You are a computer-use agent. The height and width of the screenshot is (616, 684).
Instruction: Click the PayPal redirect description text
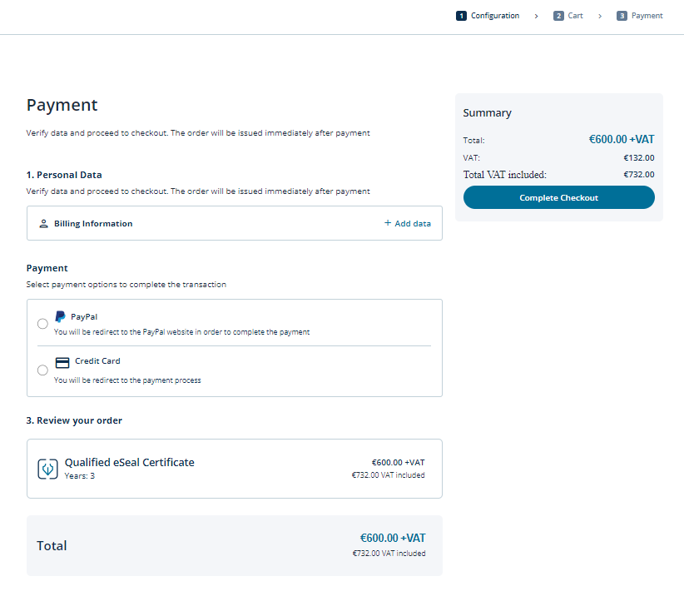coord(181,332)
